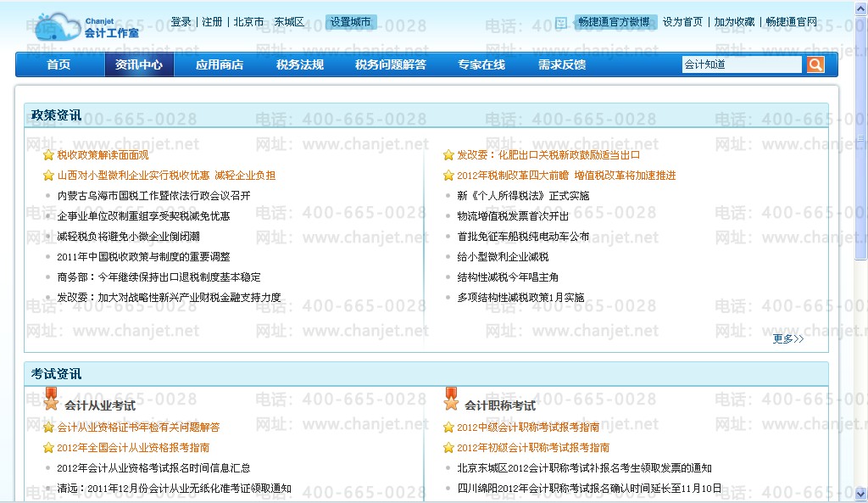Click the 北京市 city label
The width and height of the screenshot is (868, 503).
click(x=248, y=22)
